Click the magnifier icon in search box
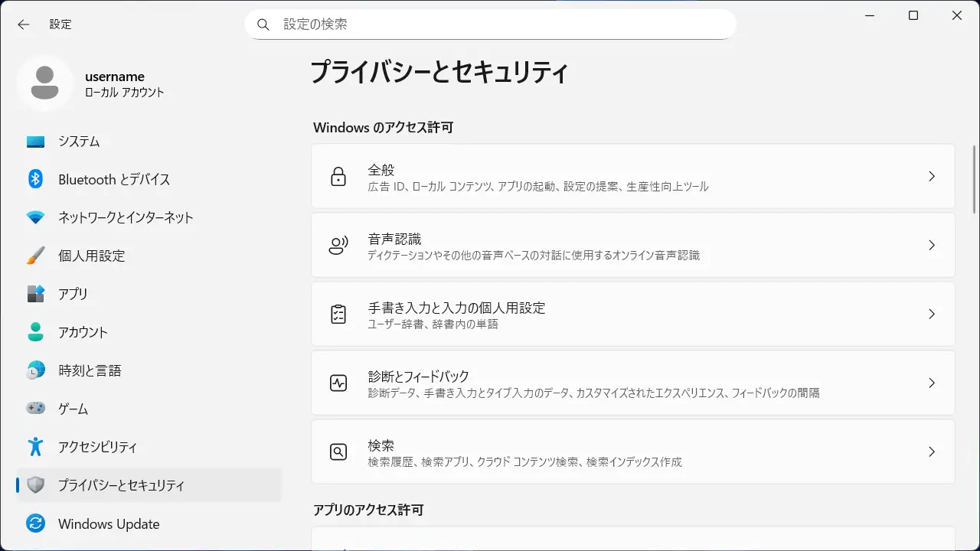The image size is (980, 551). [263, 24]
